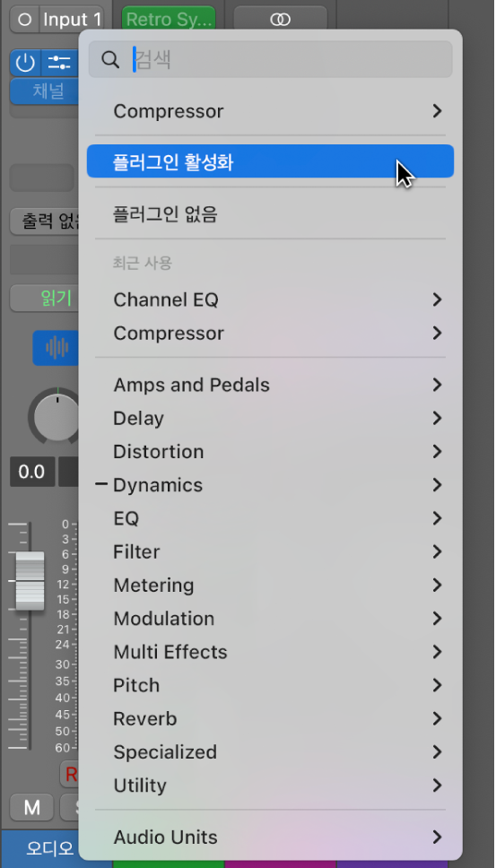Click the input format circle icon
This screenshot has width=496, height=868.
click(x=25, y=20)
